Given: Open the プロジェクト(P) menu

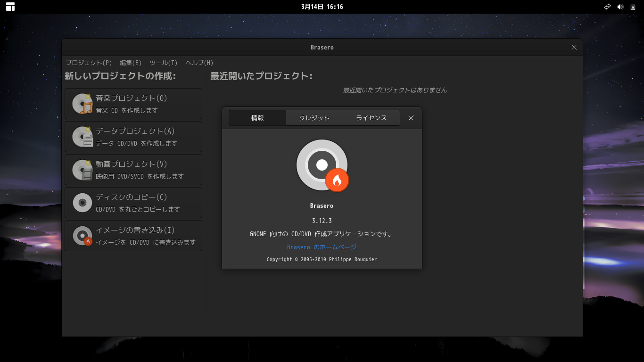Looking at the screenshot, I should pos(89,63).
